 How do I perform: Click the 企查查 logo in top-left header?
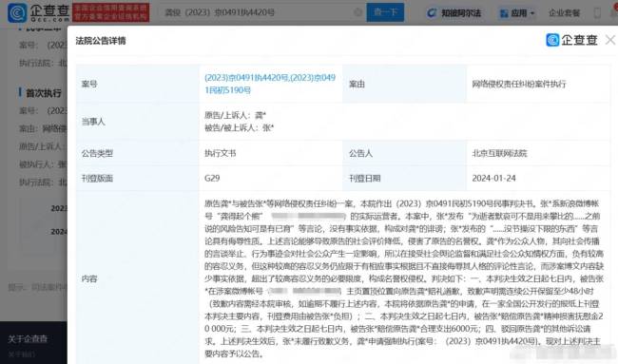pos(38,12)
